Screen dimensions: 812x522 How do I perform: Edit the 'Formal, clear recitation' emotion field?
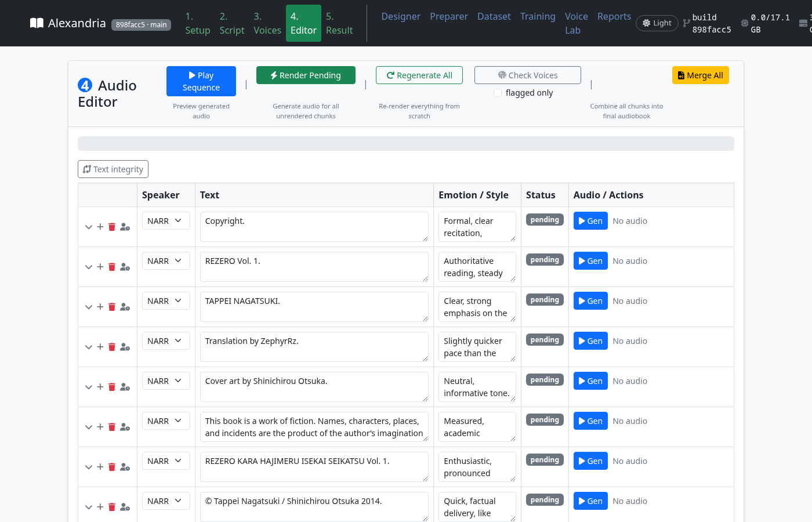point(477,227)
